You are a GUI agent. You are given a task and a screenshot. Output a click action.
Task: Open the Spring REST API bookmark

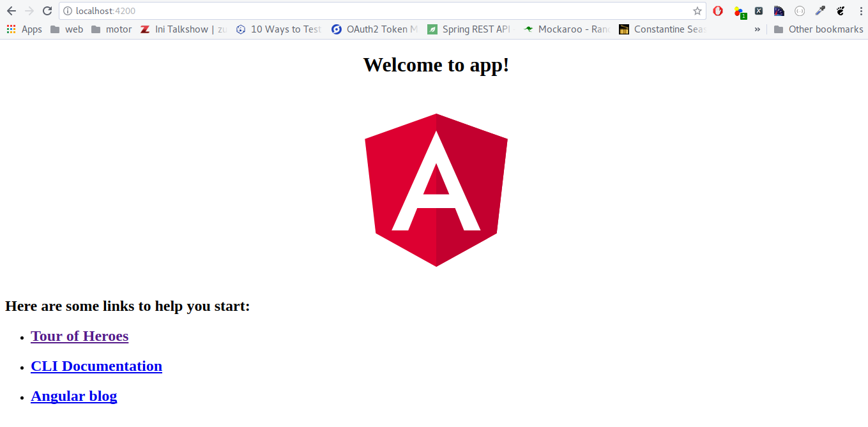470,29
